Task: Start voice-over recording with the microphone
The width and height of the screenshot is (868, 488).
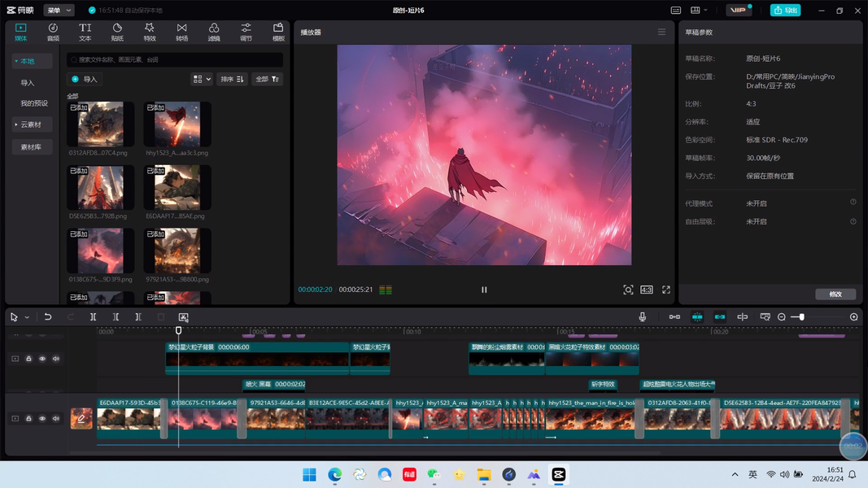Action: pos(642,316)
